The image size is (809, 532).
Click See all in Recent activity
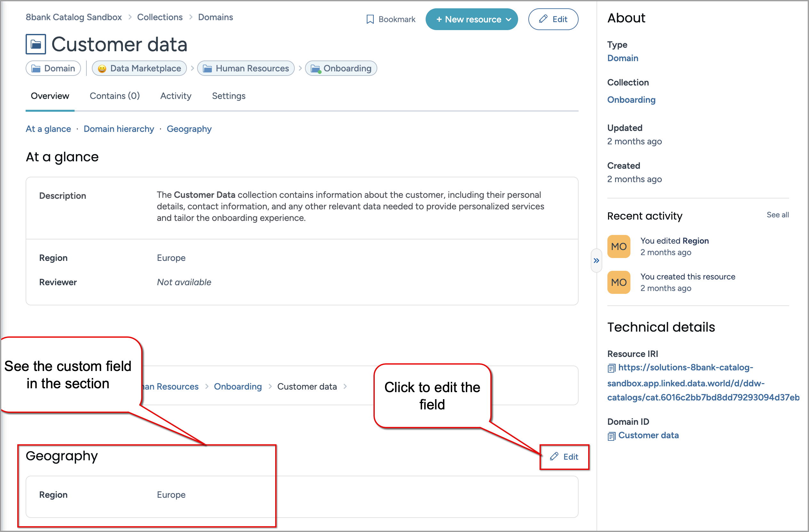777,215
